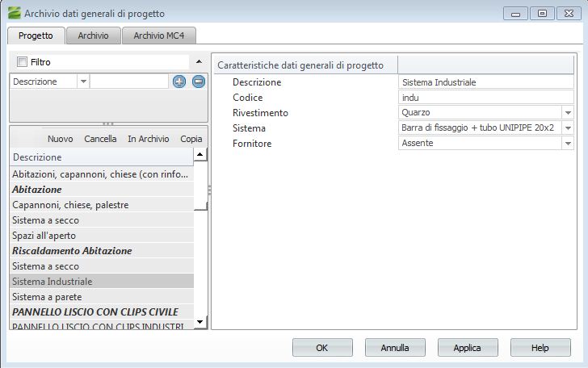Select the 'Sistema a parete' row
The height and width of the screenshot is (368, 588).
coord(101,297)
